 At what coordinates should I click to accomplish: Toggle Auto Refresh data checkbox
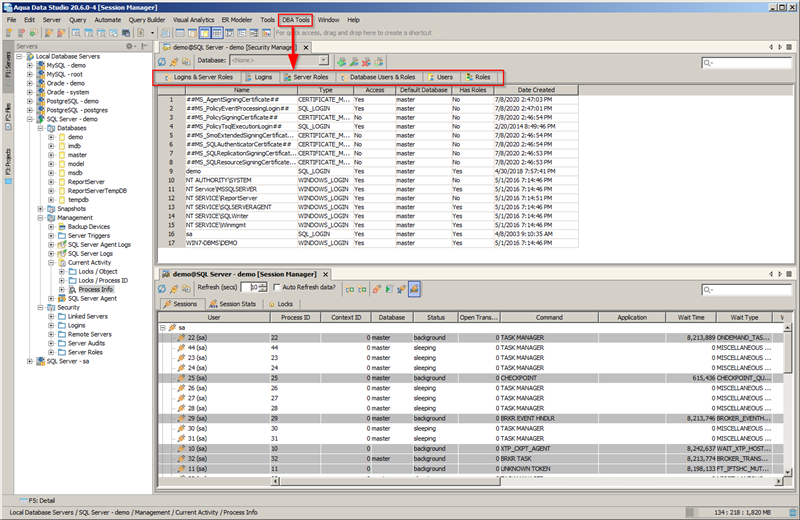click(x=277, y=287)
